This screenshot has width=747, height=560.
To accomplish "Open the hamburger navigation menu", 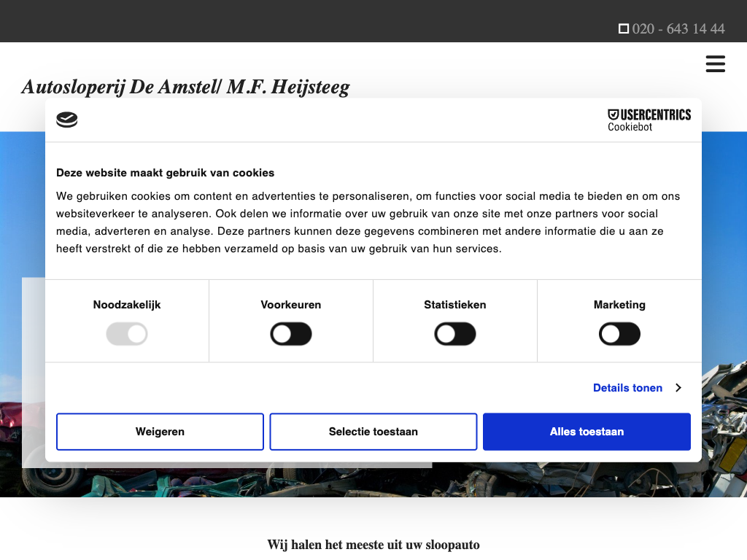I will click(x=715, y=64).
